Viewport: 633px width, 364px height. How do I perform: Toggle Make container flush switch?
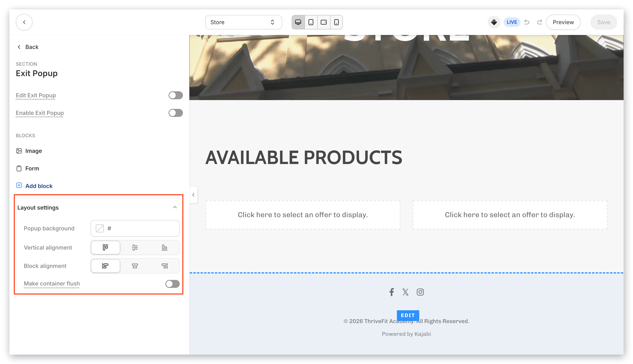[x=172, y=284]
